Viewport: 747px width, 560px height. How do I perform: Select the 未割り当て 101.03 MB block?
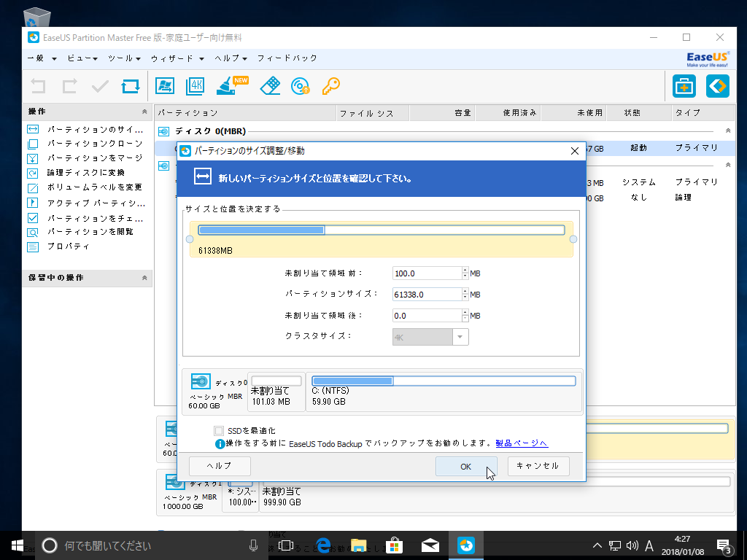point(276,392)
